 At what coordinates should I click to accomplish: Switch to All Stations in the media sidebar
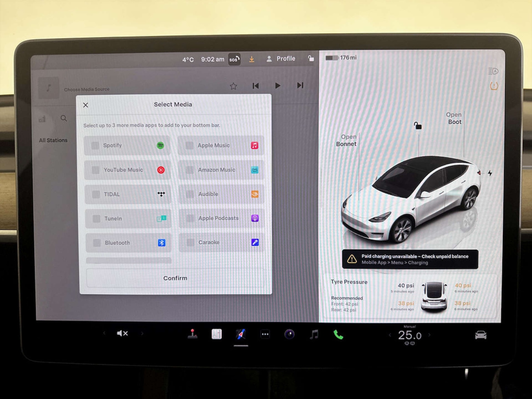(x=53, y=140)
